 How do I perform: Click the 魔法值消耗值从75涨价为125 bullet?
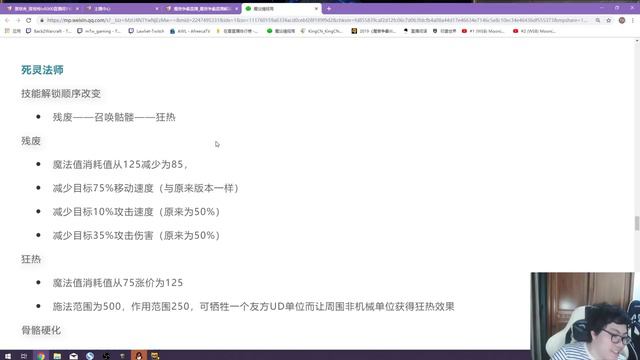[118, 283]
